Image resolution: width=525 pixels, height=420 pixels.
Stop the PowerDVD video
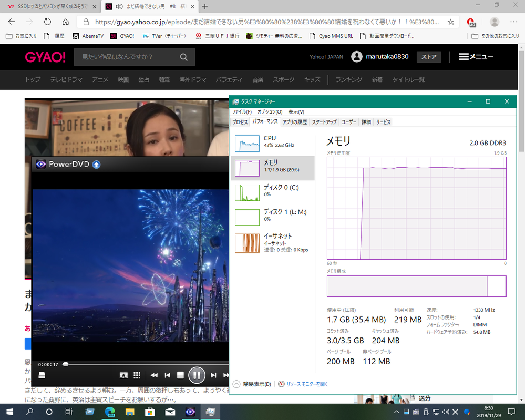point(180,375)
